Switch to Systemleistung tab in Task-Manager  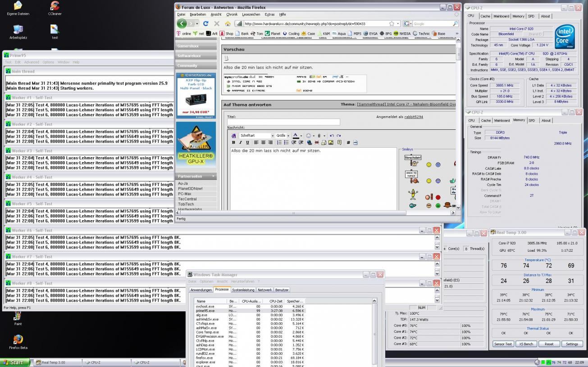243,290
